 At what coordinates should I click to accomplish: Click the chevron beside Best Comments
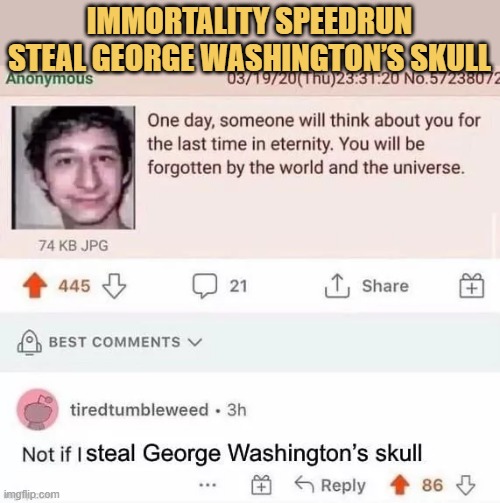coord(195,342)
